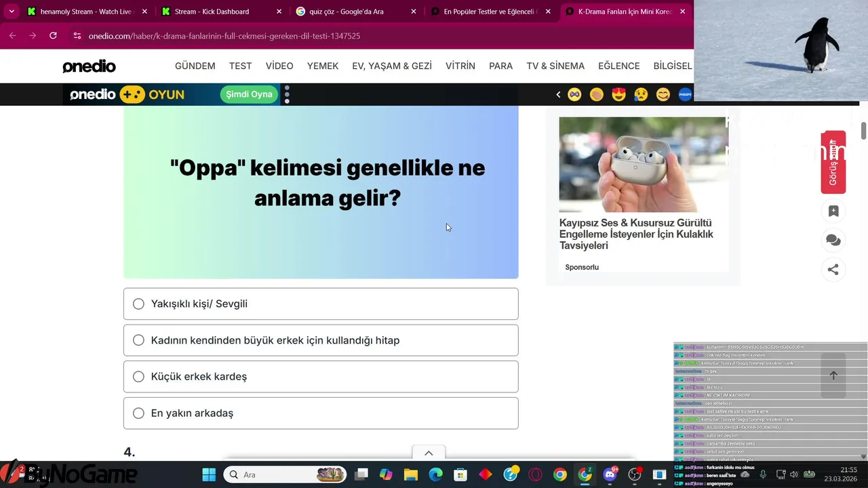Click the three-dots menu on Onedio Oyun banner
868x488 pixels.
287,94
